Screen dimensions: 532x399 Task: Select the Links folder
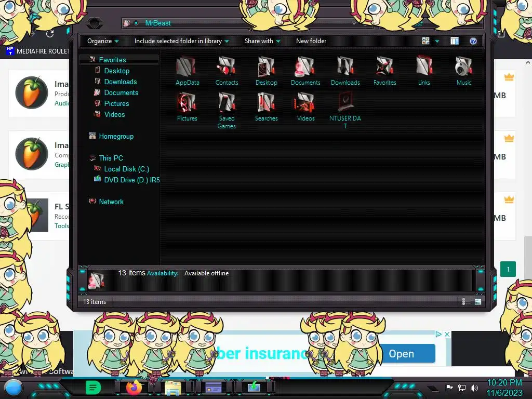pyautogui.click(x=424, y=71)
